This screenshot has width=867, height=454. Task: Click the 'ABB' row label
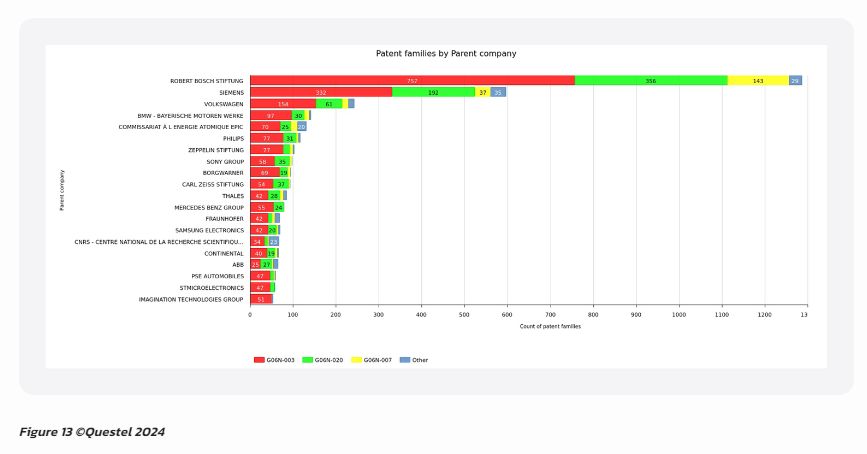click(x=238, y=265)
